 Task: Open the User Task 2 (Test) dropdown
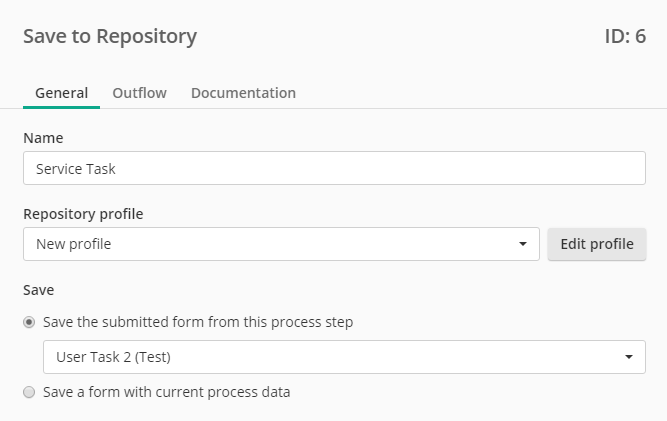coord(344,357)
